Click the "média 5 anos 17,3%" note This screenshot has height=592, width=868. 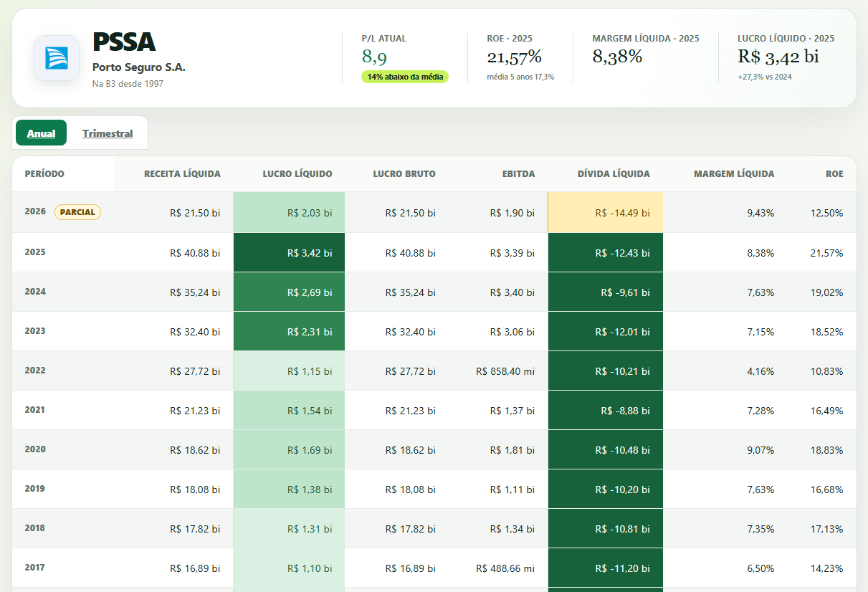(520, 77)
